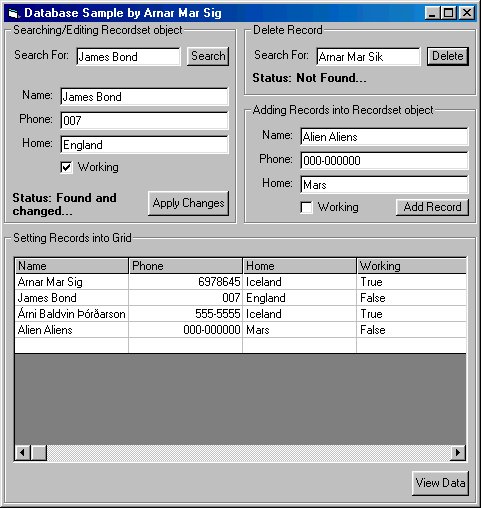Click the View Data button
This screenshot has height=508, width=481.
click(440, 483)
